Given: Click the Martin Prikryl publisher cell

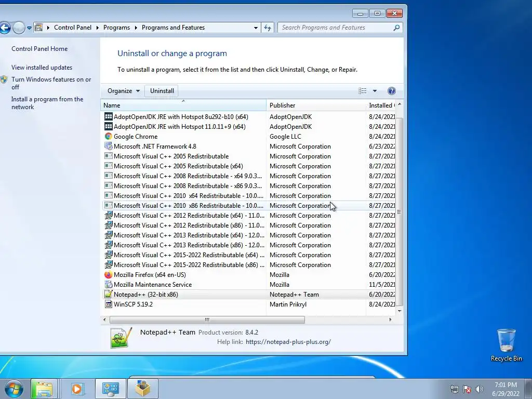Looking at the screenshot, I should tap(288, 304).
